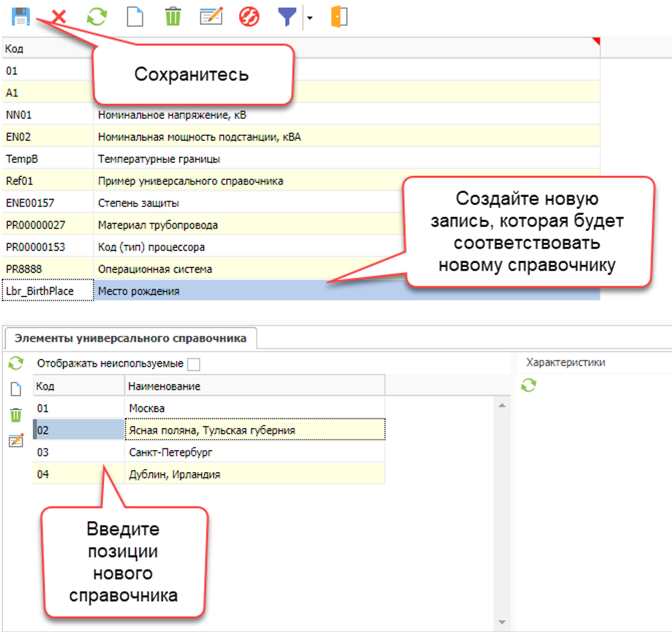The image size is (672, 632).
Task: Delete the record with the top toolbar trash bin icon
Action: (173, 17)
